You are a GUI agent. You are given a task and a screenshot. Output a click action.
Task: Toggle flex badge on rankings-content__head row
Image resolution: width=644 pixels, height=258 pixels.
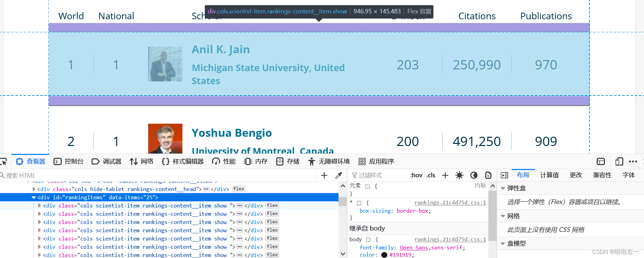tap(239, 189)
